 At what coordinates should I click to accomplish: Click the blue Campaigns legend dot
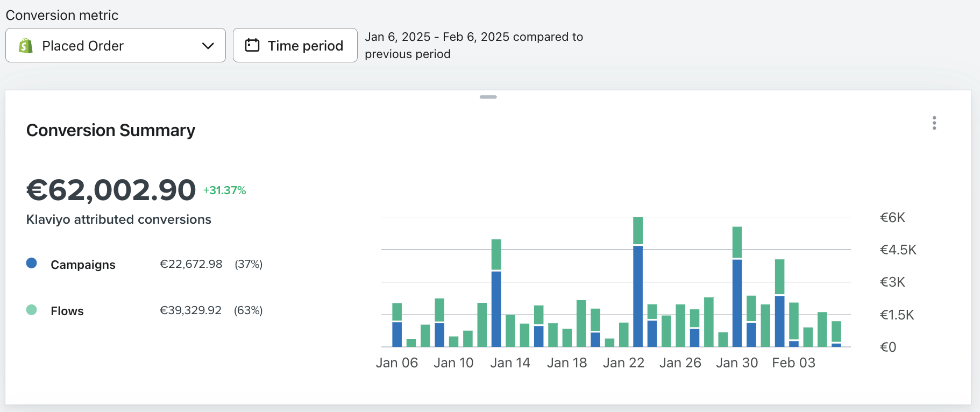coord(32,263)
